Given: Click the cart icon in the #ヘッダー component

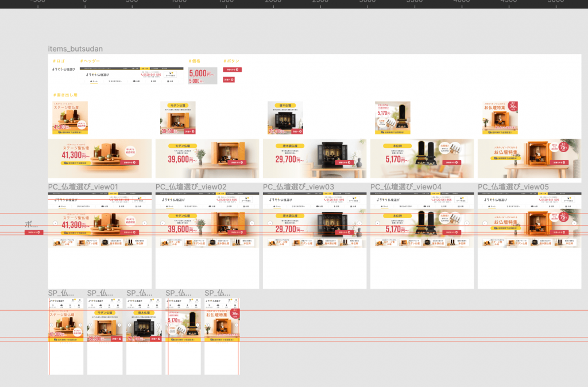Looking at the screenshot, I should pos(171,73).
